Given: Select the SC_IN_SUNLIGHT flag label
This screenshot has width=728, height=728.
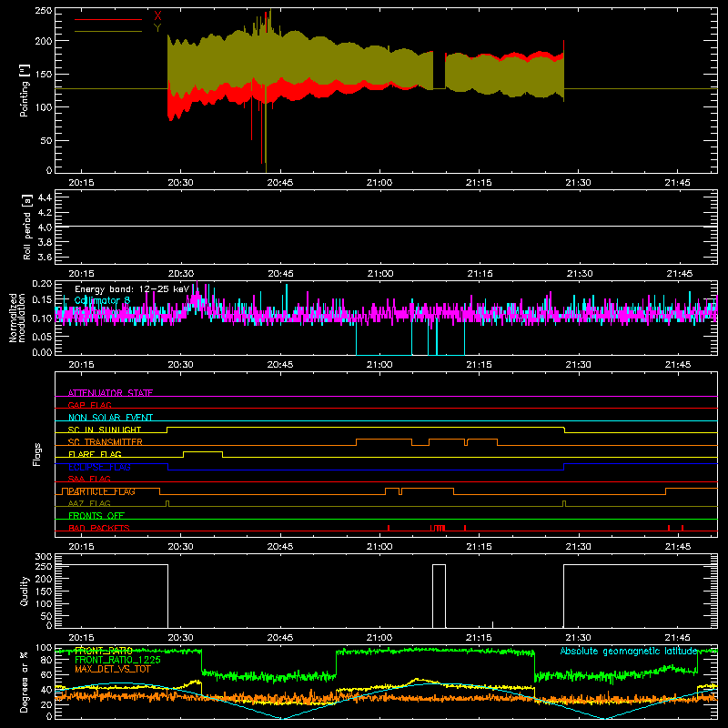Looking at the screenshot, I should tap(105, 430).
